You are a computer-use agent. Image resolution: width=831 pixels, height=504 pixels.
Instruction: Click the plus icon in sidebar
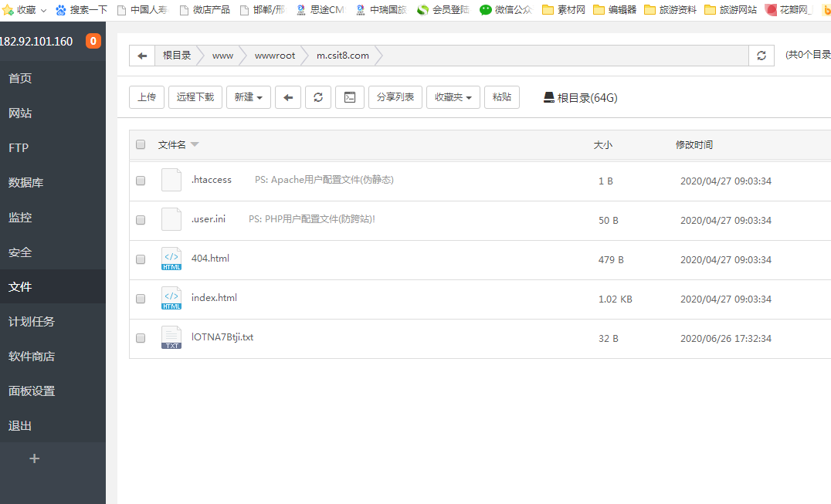[35, 458]
